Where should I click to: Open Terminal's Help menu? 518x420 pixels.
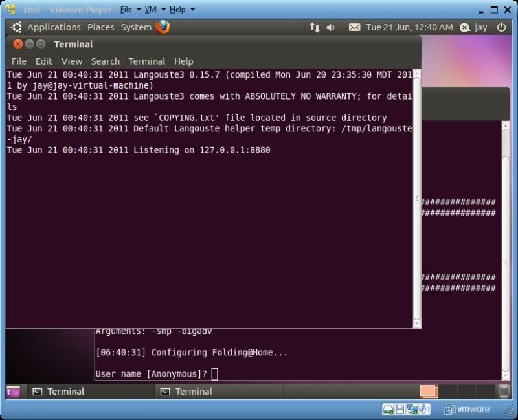pyautogui.click(x=184, y=61)
